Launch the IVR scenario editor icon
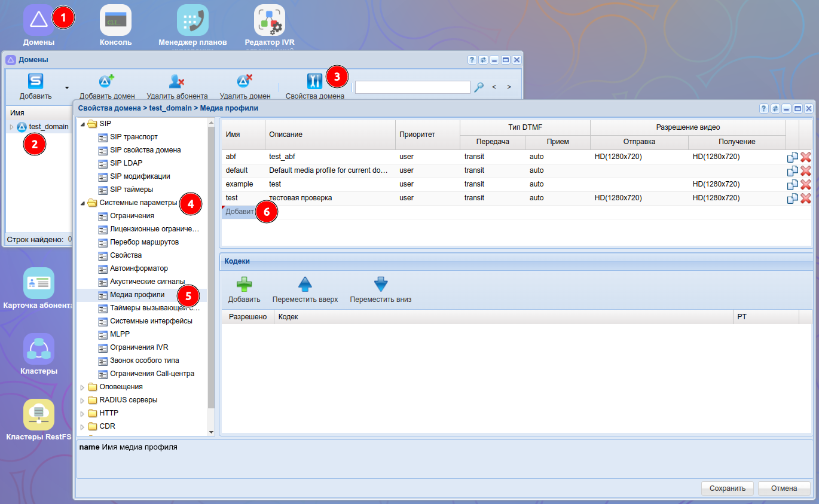Image resolution: width=819 pixels, height=504 pixels. [x=269, y=20]
